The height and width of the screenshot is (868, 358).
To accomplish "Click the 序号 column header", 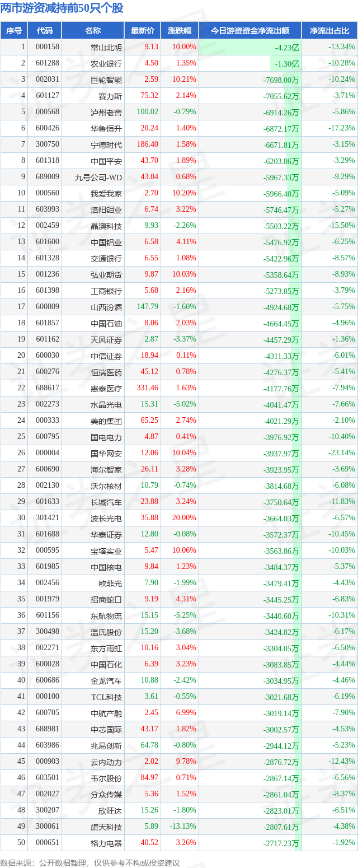I will pos(14,31).
